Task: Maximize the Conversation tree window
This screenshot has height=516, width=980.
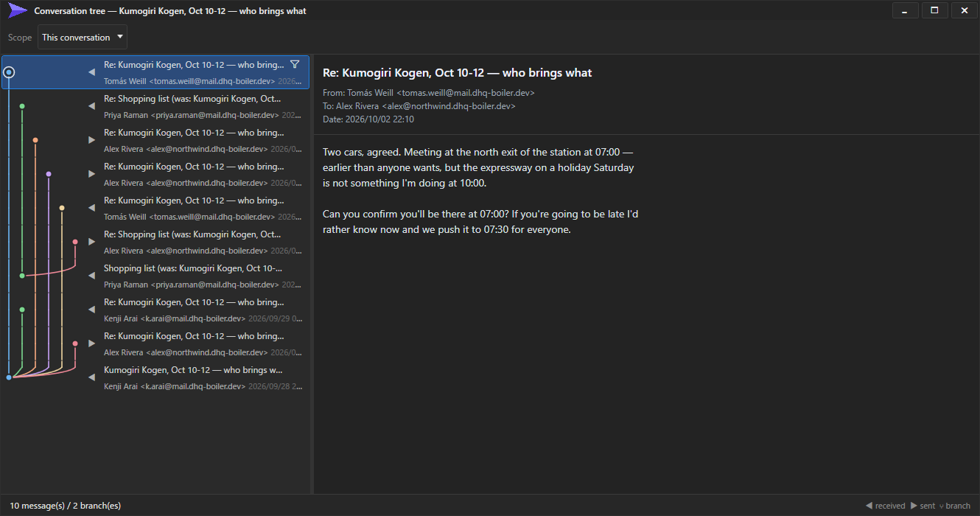Action: (x=934, y=10)
